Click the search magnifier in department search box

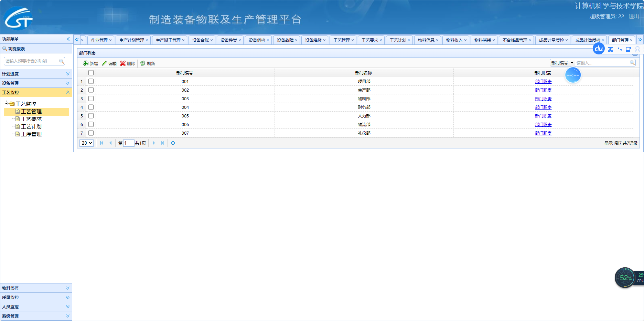(x=632, y=63)
